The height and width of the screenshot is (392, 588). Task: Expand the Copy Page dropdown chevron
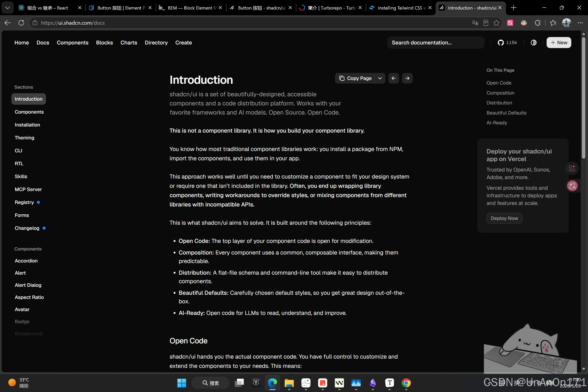(x=380, y=78)
